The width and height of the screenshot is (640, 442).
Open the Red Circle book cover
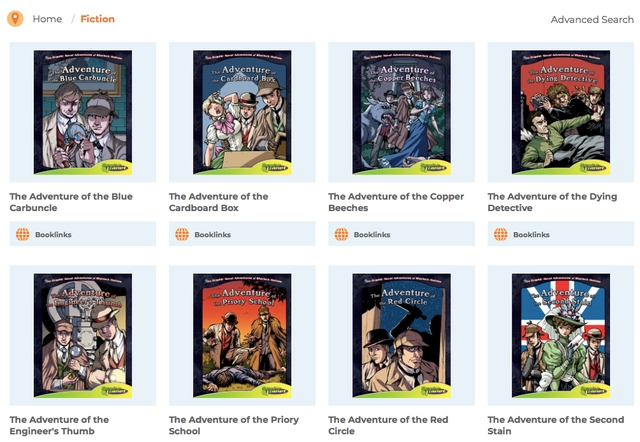coord(402,335)
